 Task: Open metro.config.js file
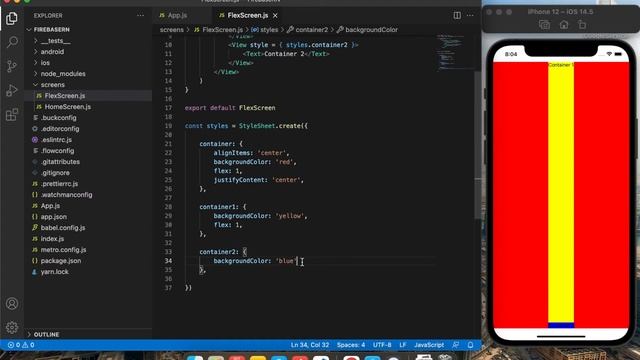click(x=63, y=250)
